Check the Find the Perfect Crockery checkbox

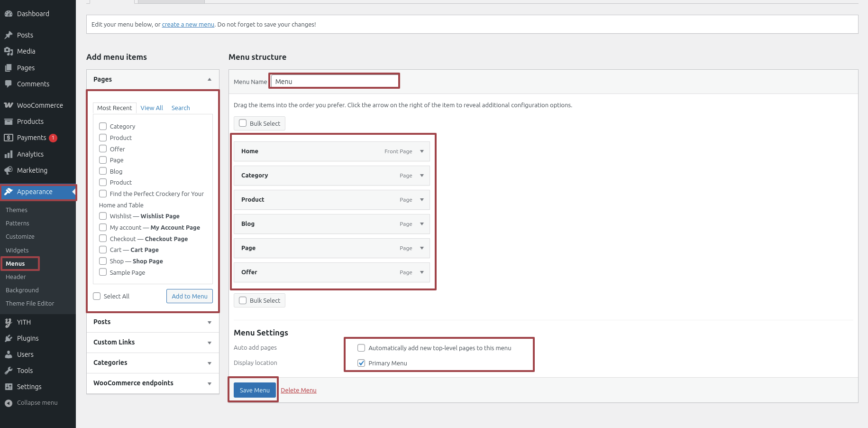[103, 194]
